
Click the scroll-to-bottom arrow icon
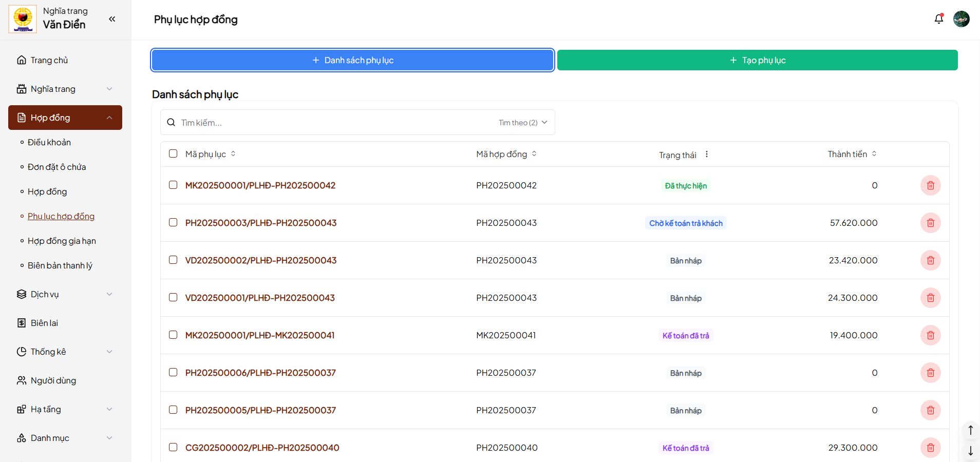970,451
